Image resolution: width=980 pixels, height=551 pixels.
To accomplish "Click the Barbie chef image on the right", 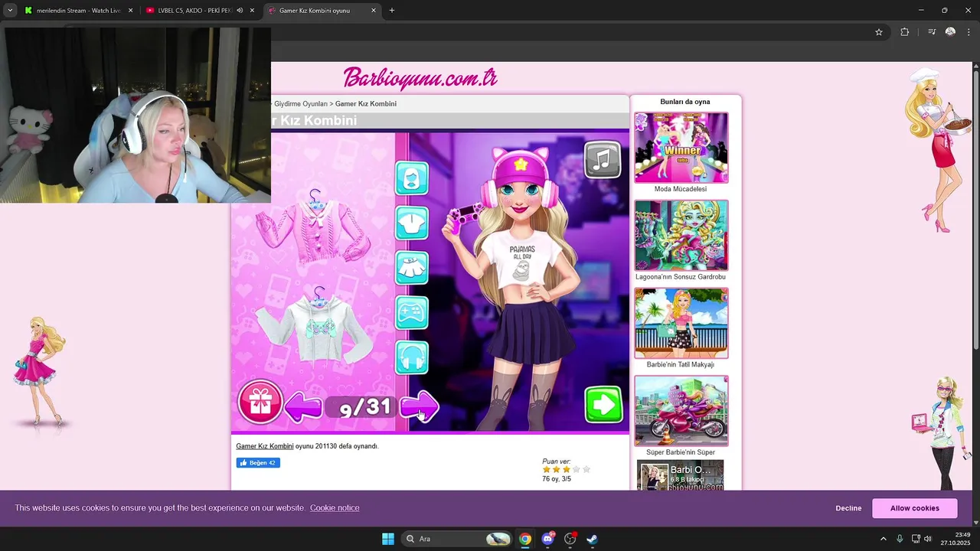I will (x=937, y=150).
